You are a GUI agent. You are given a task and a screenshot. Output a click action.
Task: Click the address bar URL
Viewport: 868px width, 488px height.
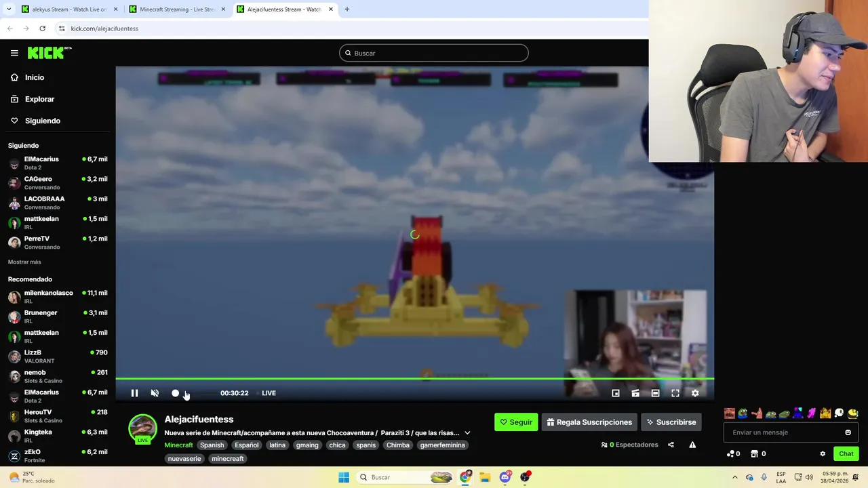[x=104, y=28]
